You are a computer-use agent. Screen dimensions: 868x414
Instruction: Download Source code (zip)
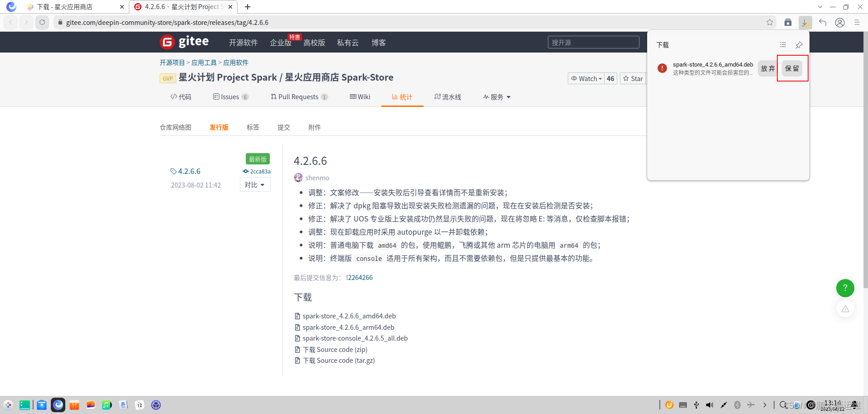335,349
